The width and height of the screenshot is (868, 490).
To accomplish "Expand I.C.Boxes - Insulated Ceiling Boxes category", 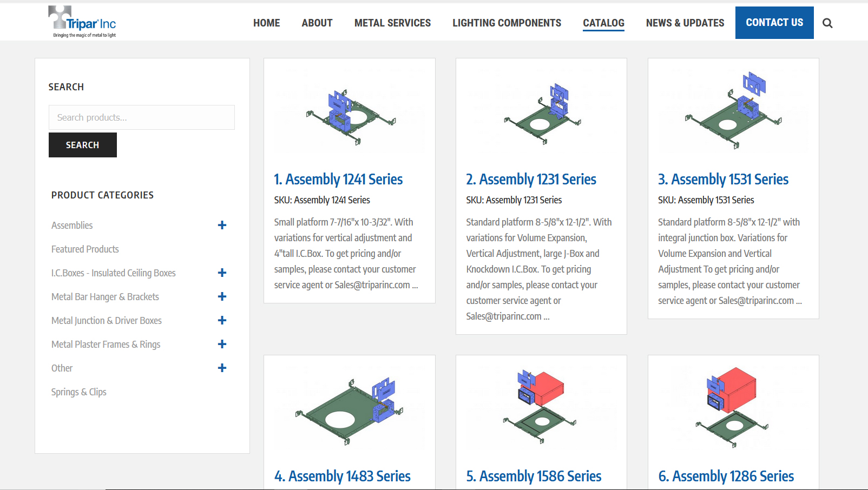I will 222,273.
